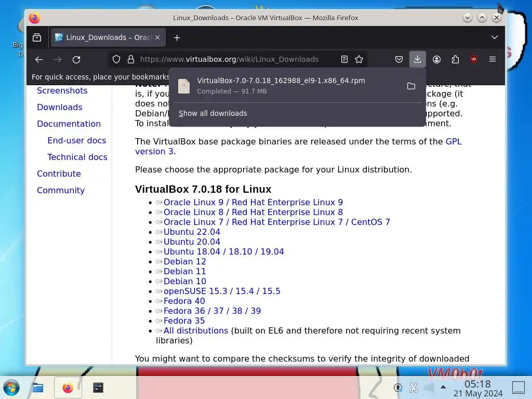Bookmark this page with star icon
This screenshot has height=399, width=532.
359,59
